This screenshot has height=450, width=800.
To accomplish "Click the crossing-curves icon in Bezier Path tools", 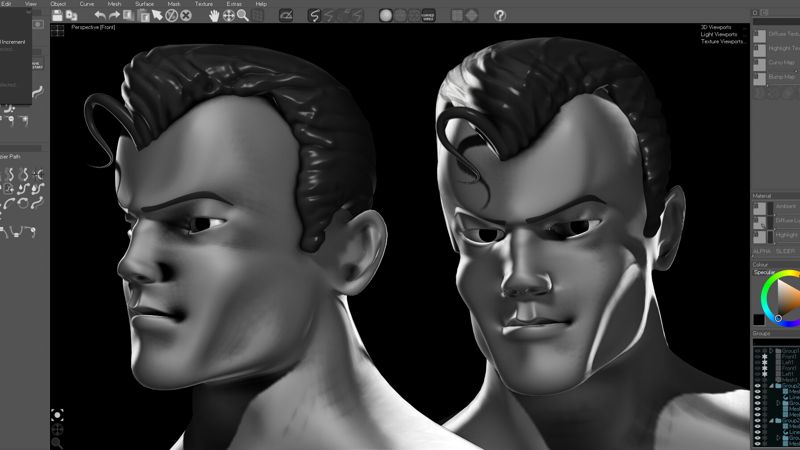I will (x=38, y=174).
